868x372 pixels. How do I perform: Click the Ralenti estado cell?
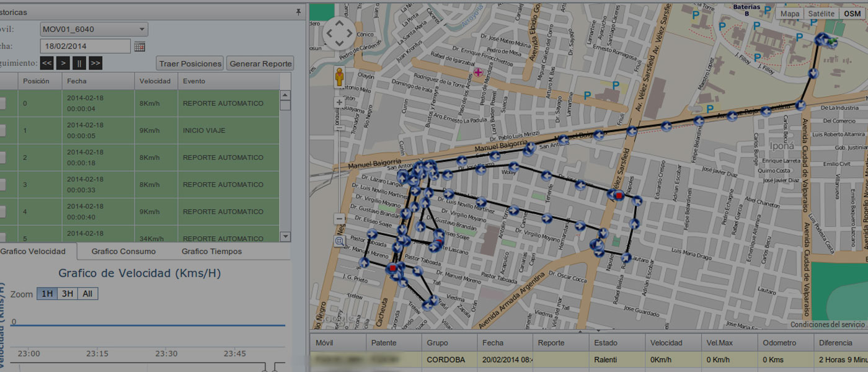click(616, 360)
